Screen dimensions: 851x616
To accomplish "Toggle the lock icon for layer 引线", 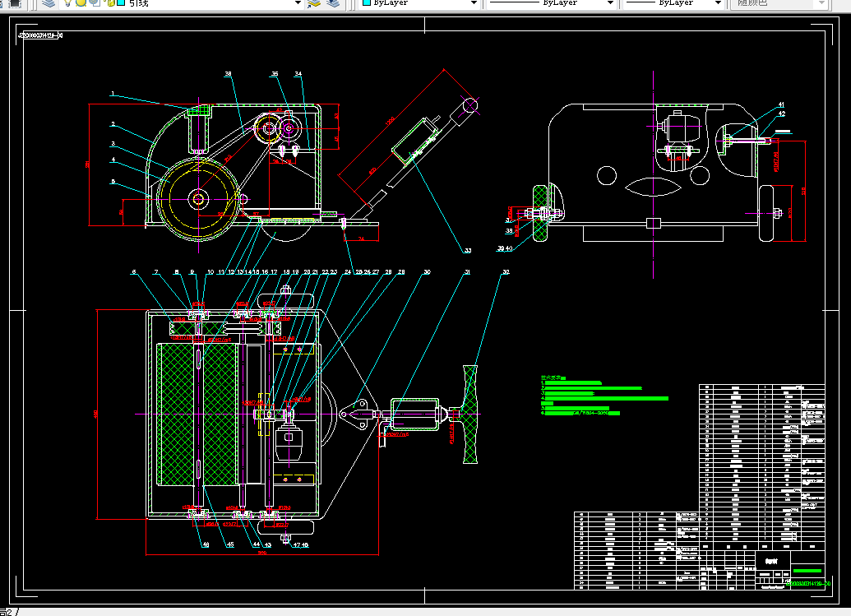I will click(109, 2).
